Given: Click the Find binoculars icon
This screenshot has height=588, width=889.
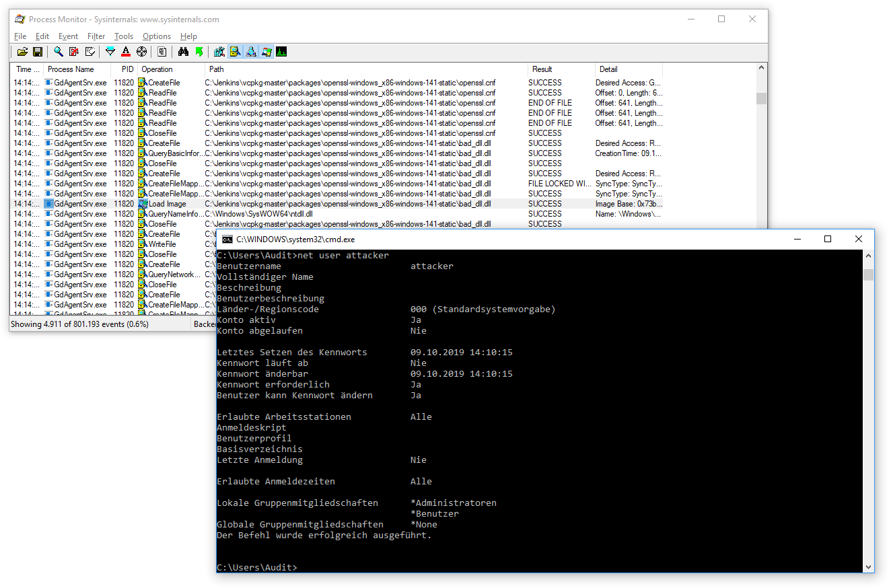Looking at the screenshot, I should pos(183,52).
